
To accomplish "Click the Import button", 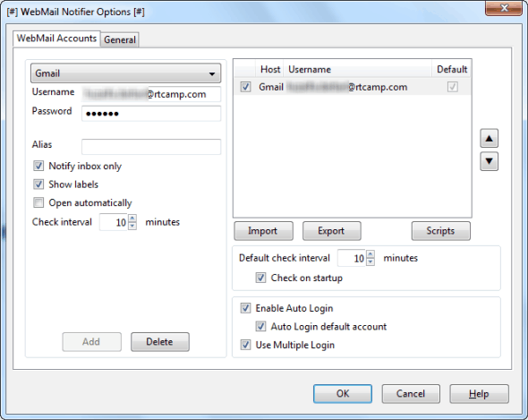I will pyautogui.click(x=263, y=231).
